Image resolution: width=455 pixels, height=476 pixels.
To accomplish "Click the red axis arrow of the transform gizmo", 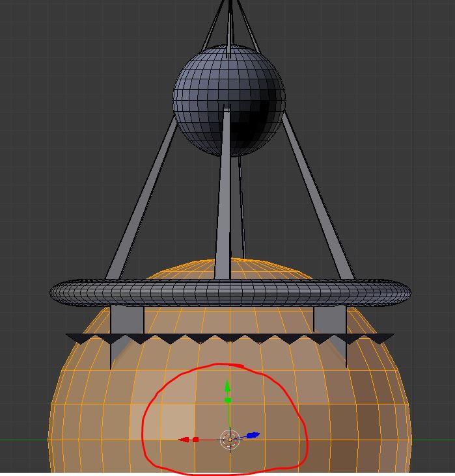I will (x=184, y=440).
